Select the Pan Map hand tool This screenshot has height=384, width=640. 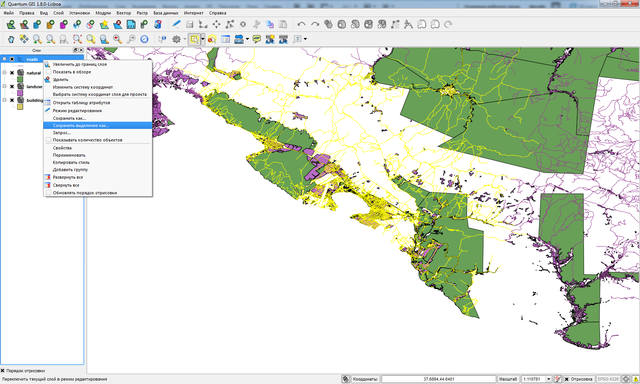11,39
